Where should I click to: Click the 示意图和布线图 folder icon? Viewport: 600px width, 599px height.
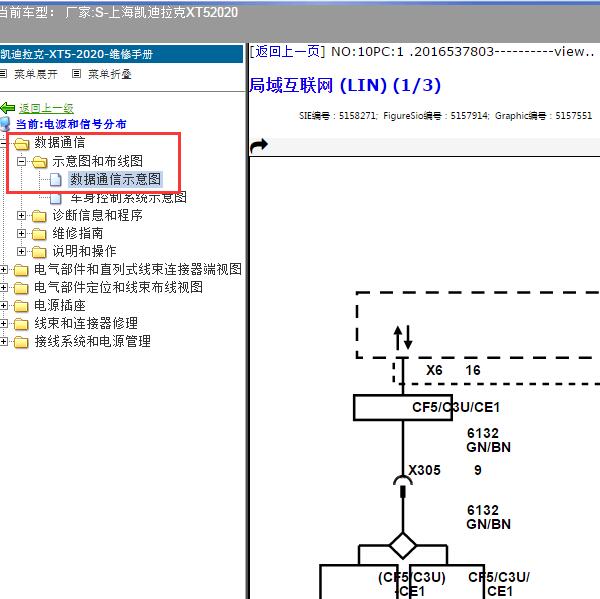39,162
